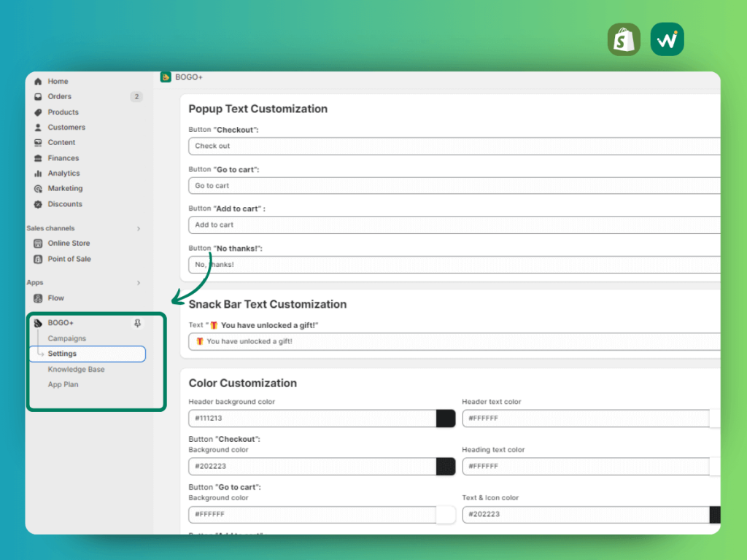The width and height of the screenshot is (747, 560).
Task: Click the Home icon in the sidebar
Action: coord(38,82)
